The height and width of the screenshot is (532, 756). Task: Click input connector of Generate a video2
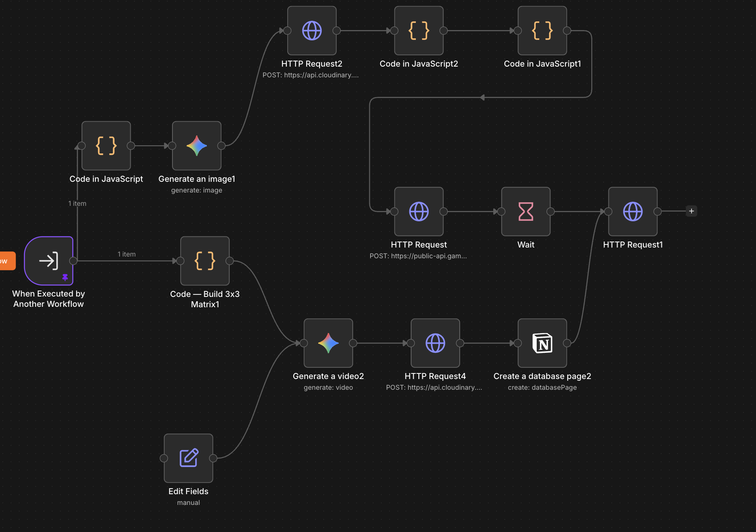pyautogui.click(x=304, y=343)
